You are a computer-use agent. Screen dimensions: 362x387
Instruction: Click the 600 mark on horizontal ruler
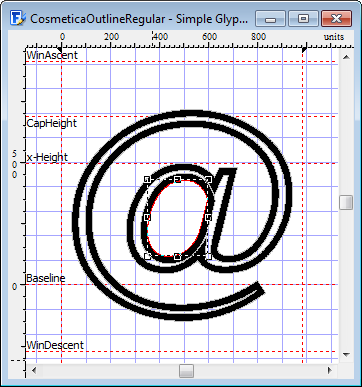tap(209, 37)
